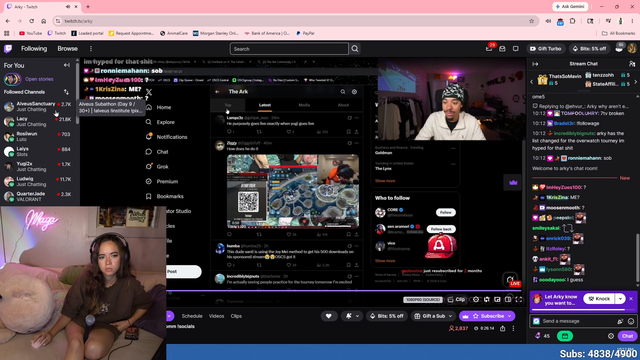Toggle theatre mode in the player
Viewport: 640px width, 360px height.
click(x=508, y=300)
